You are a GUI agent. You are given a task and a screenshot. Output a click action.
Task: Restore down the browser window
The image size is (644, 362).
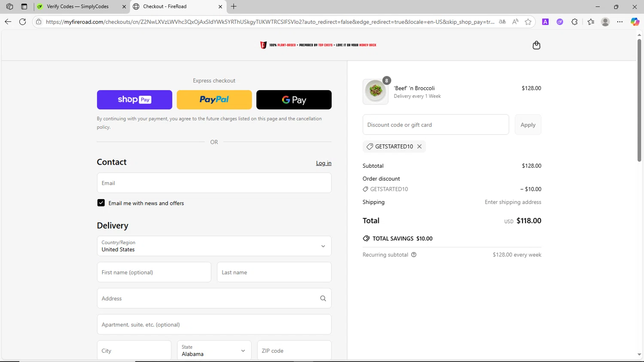pyautogui.click(x=616, y=6)
